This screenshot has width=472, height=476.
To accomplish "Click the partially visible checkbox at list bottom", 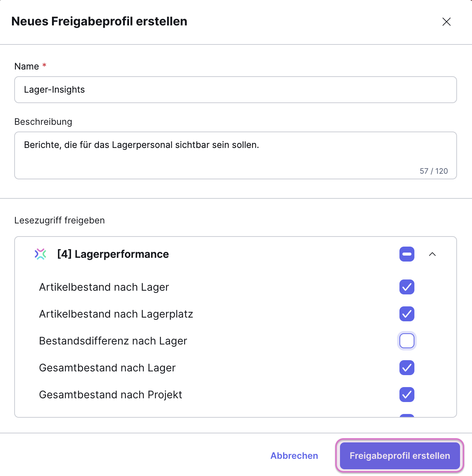I will click(407, 415).
